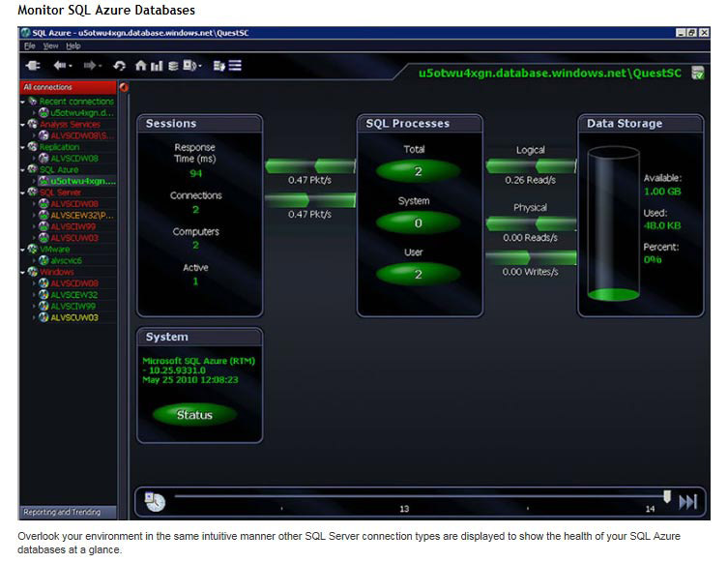Screen dimensions: 728x563
Task: Open the View menu
Action: tap(50, 46)
